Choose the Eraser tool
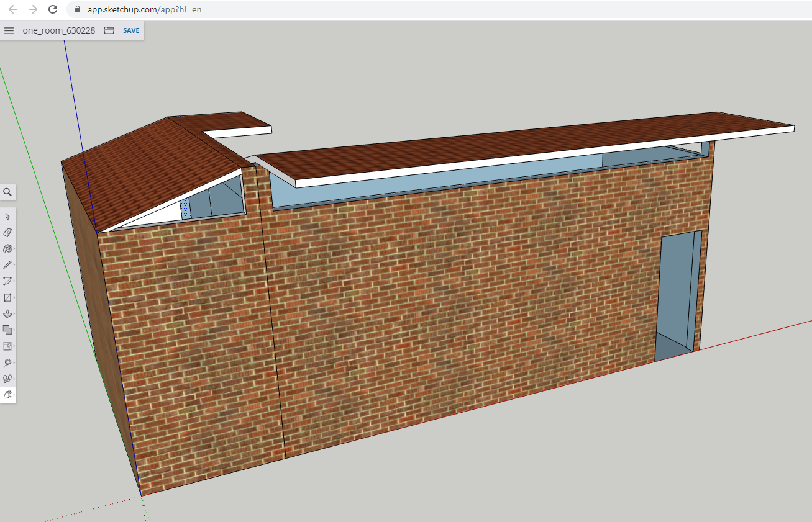 [7, 233]
